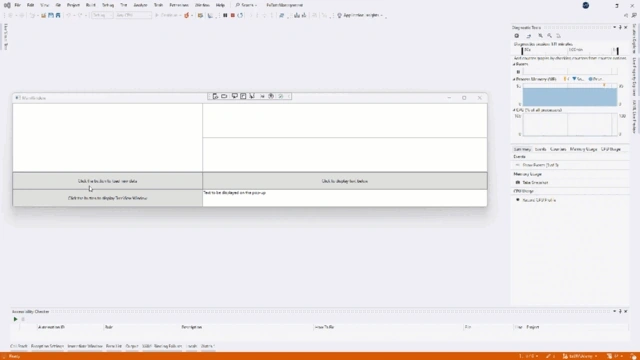Switch to CPU Usage tab
Screen dimensions: 640x360
(x=611, y=149)
